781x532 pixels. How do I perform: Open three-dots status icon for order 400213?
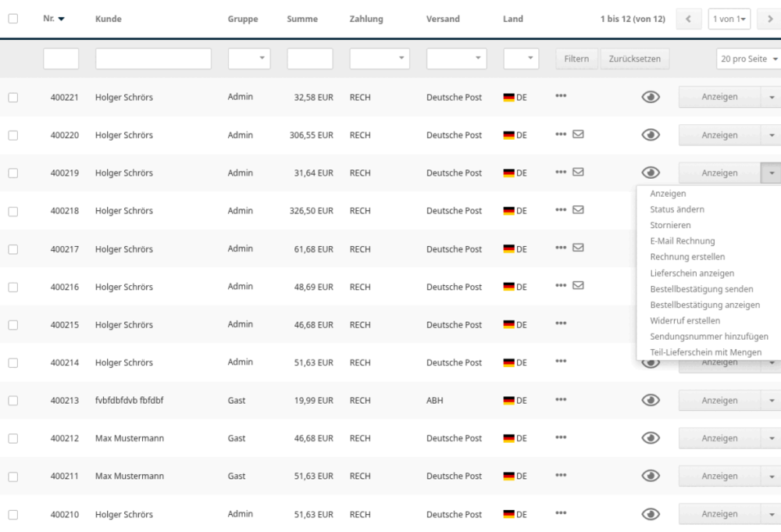coord(561,399)
